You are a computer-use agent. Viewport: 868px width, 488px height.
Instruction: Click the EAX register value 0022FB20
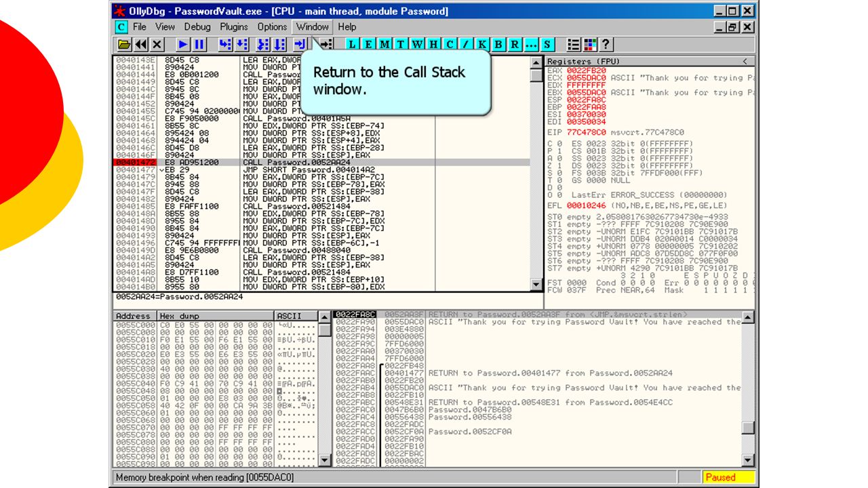[x=587, y=70]
